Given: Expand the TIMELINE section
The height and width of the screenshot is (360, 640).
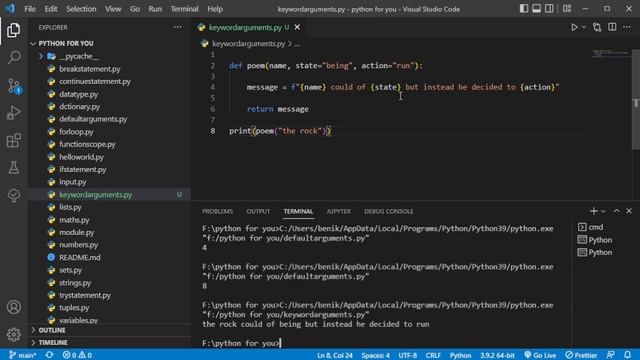Looking at the screenshot, I should tap(53, 342).
